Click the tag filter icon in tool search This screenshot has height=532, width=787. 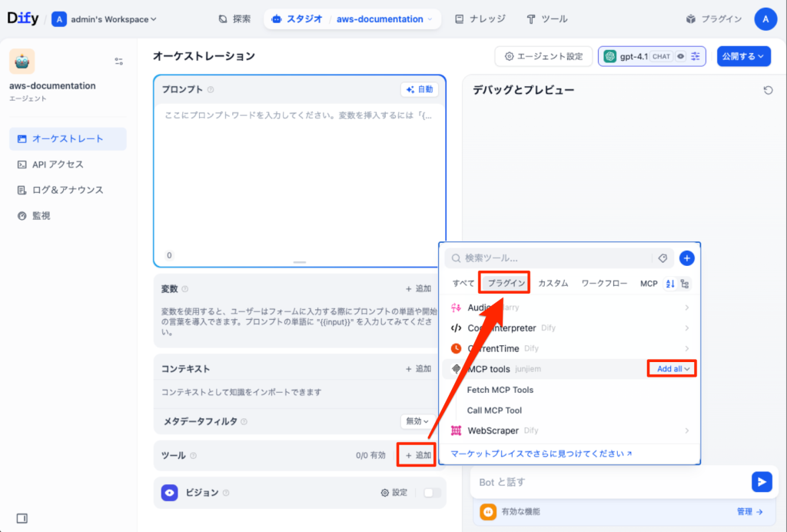pos(662,258)
